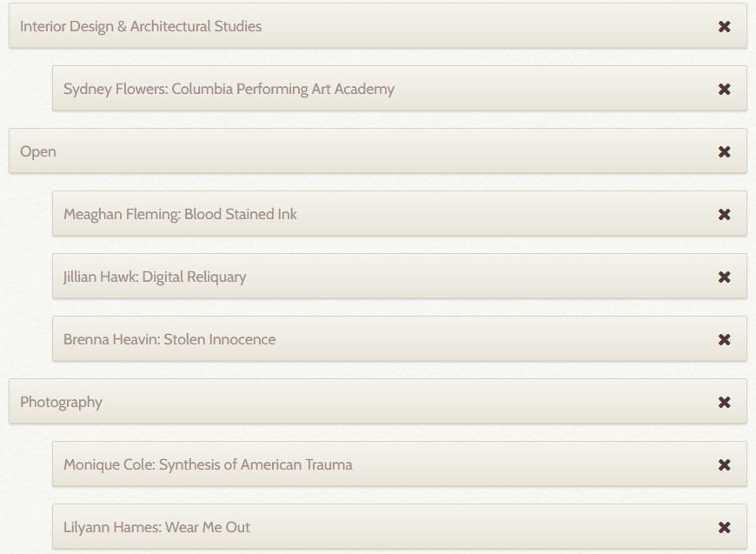Click the X icon beside Sydney Flowers entry
This screenshot has height=554, width=756.
pyautogui.click(x=724, y=90)
